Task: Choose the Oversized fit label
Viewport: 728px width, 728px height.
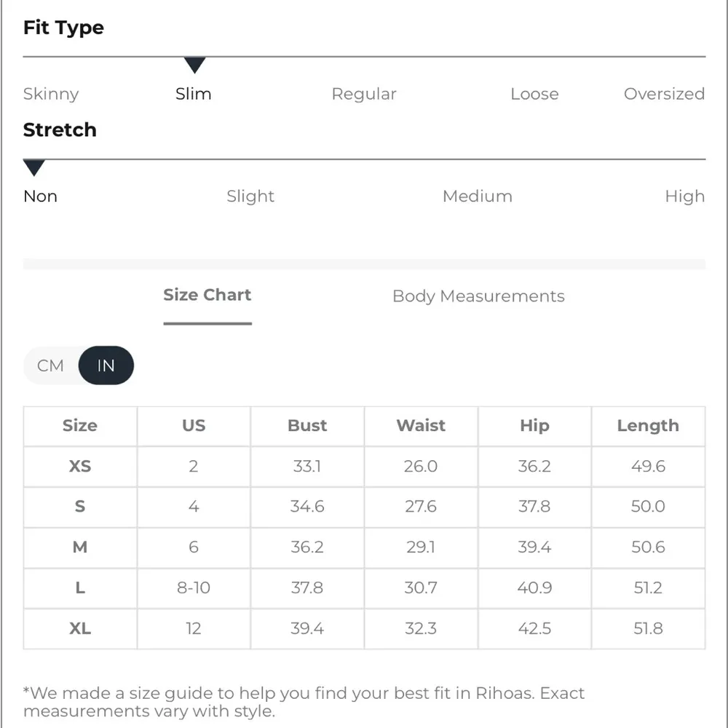Action: point(664,94)
